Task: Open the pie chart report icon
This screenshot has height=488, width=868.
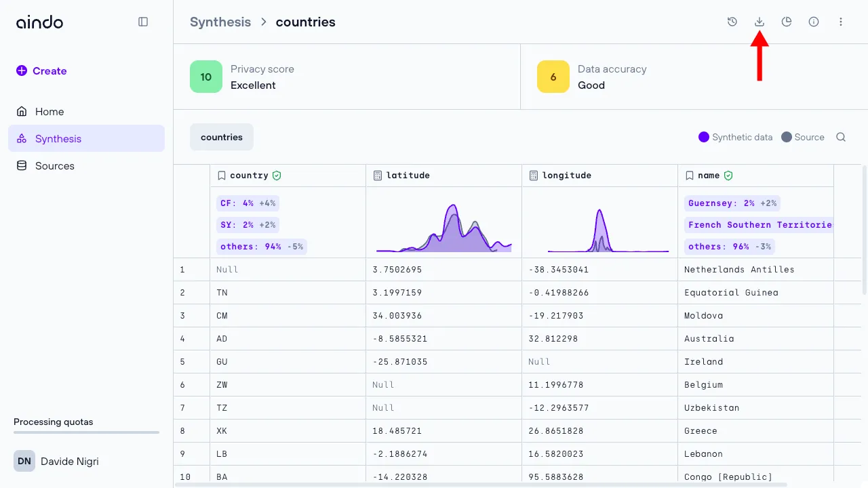Action: point(787,22)
